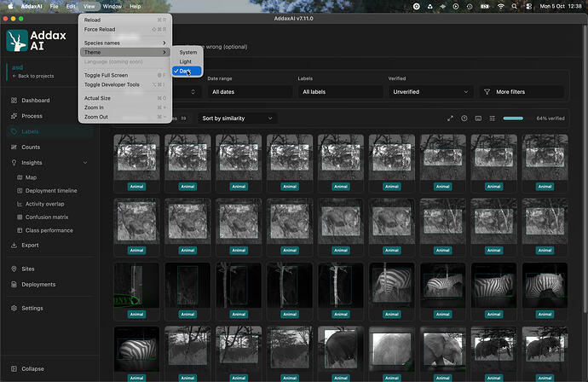Screen dimensions: 588x382
Task: Go to the Sites page
Action: point(28,269)
